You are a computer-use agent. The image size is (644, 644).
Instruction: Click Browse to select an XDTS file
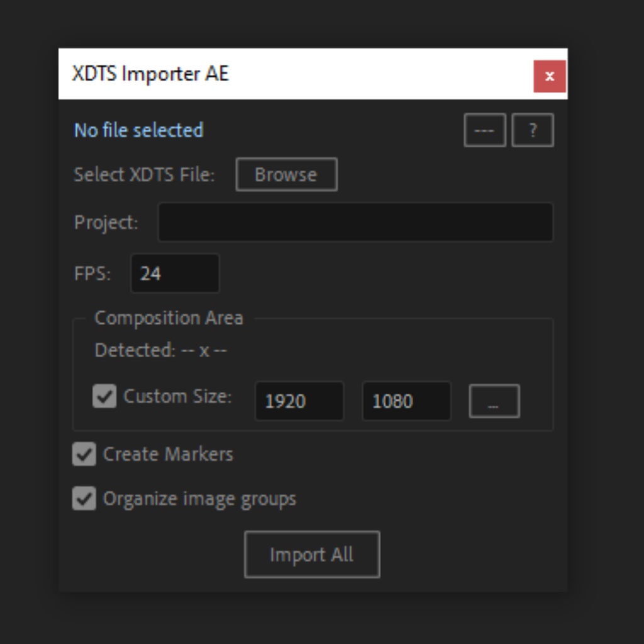286,174
